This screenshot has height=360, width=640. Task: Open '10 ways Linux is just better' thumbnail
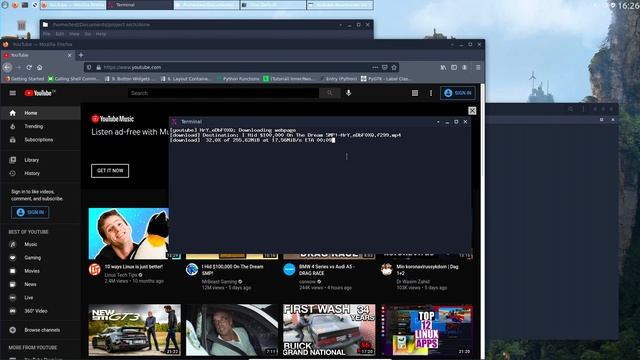129,233
